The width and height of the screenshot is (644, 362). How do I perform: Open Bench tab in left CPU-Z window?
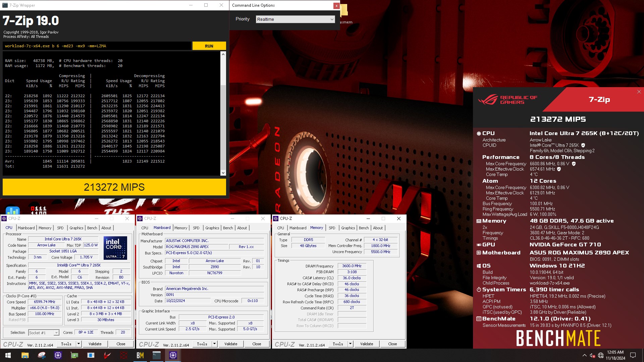(x=92, y=228)
